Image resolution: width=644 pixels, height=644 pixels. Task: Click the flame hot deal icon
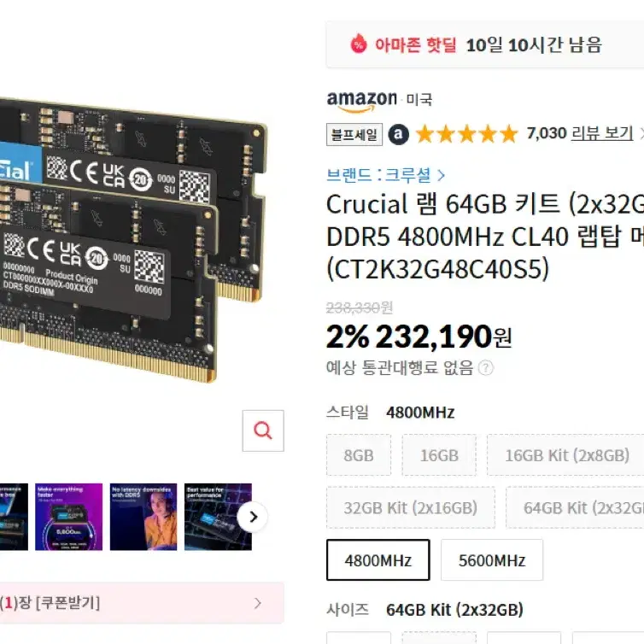pyautogui.click(x=359, y=44)
